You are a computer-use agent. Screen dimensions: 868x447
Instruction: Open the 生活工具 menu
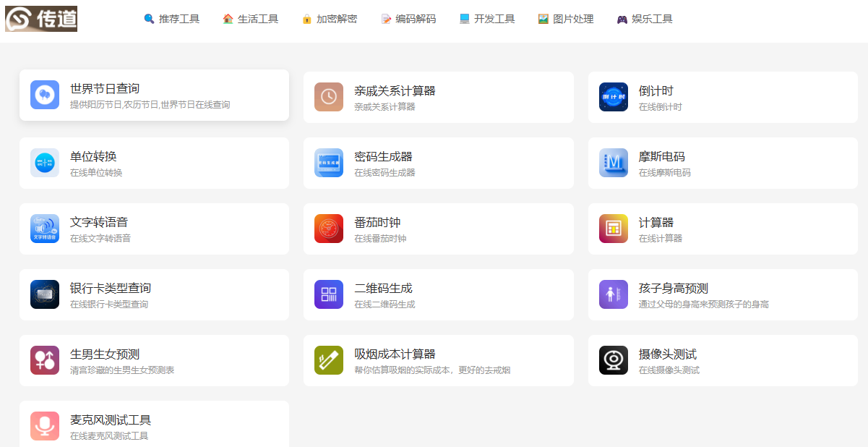pyautogui.click(x=258, y=19)
